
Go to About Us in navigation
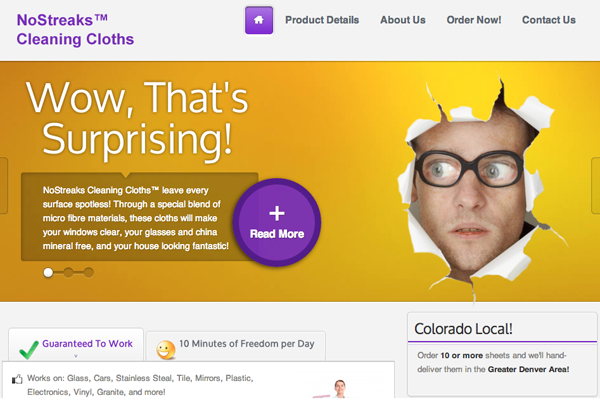point(402,20)
